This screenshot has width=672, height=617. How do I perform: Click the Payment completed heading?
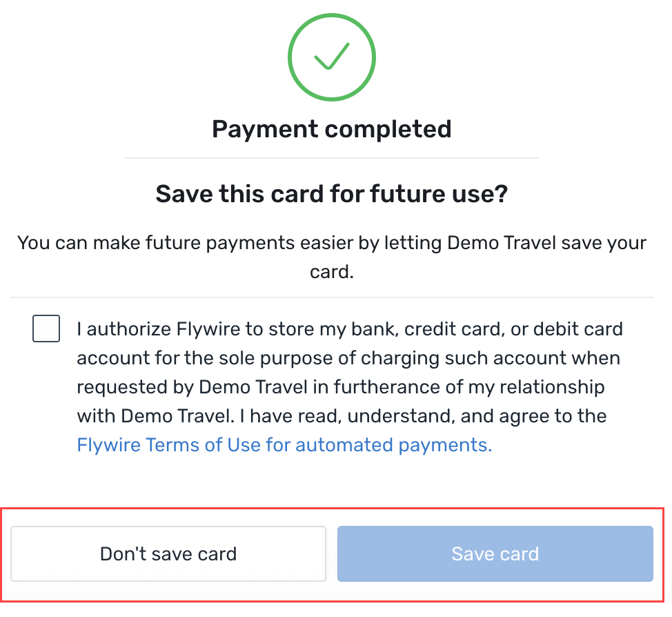[x=331, y=129]
